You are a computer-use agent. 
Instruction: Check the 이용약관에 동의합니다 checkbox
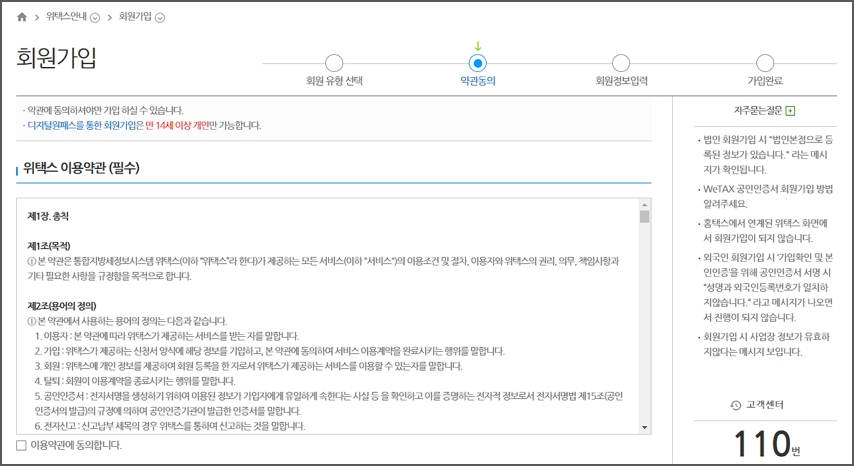tap(21, 445)
